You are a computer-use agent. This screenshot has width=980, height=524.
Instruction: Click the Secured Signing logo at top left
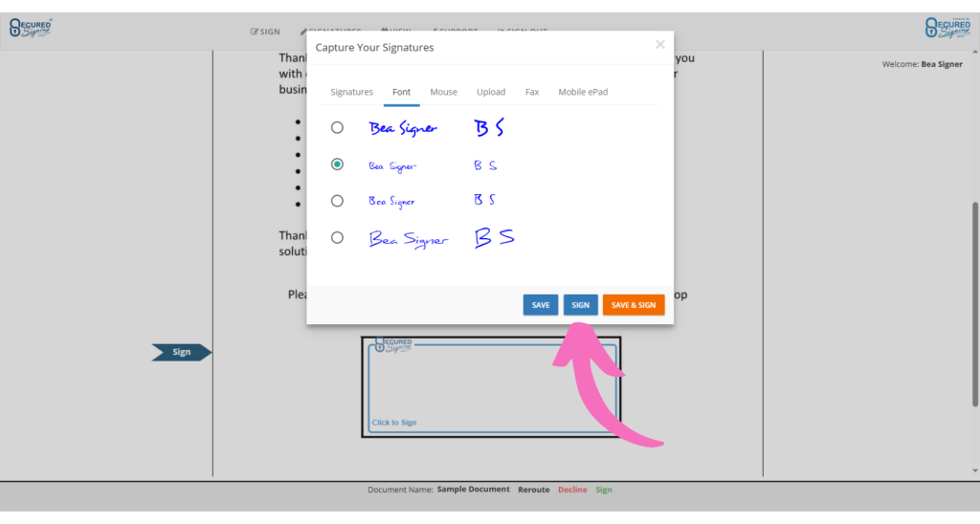coord(31,28)
